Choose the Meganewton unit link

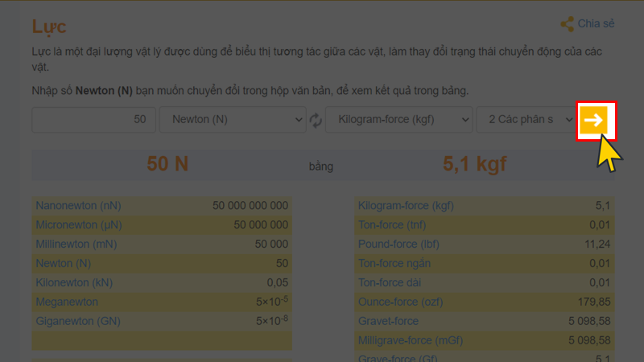pos(67,302)
